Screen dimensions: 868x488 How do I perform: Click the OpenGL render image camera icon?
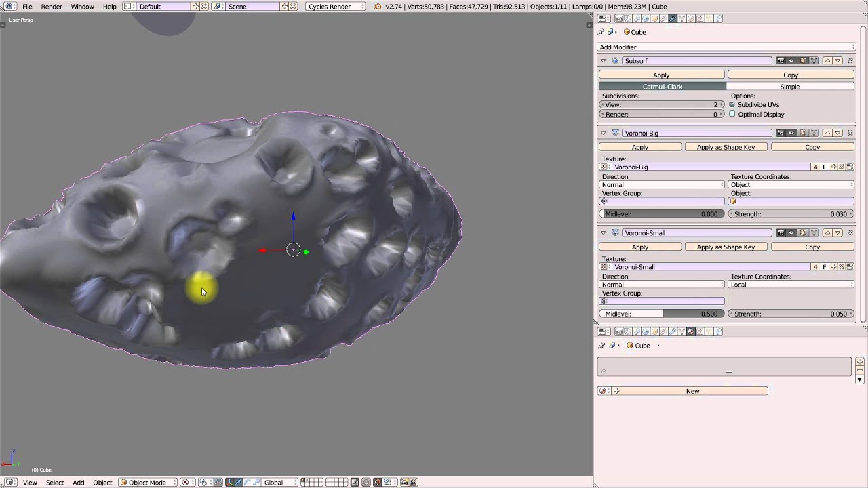click(405, 483)
